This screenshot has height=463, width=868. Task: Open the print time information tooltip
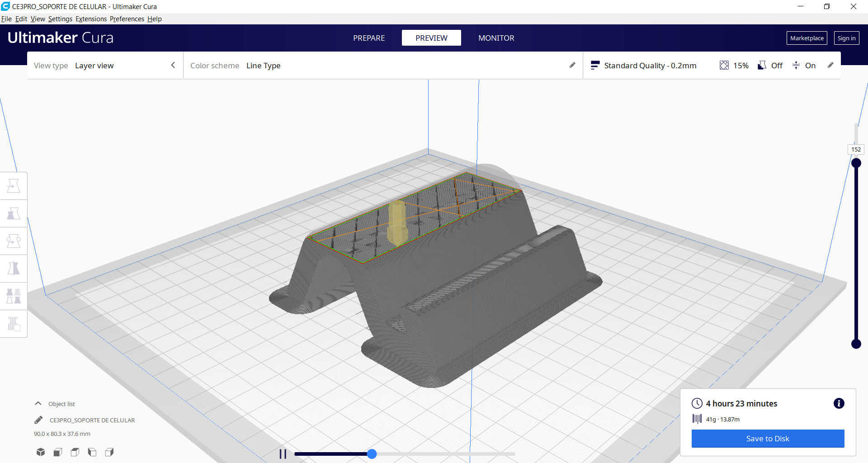click(x=839, y=403)
